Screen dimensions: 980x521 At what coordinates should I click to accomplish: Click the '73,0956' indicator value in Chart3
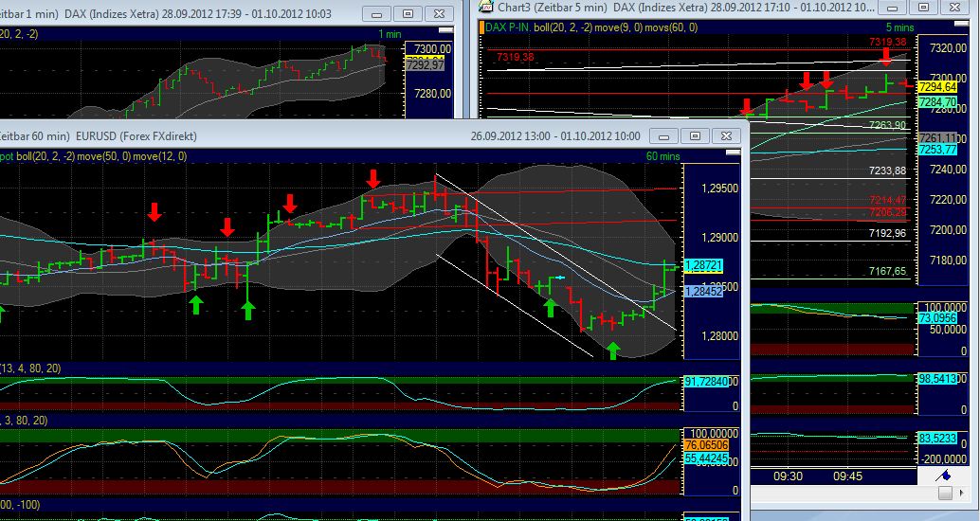click(938, 318)
